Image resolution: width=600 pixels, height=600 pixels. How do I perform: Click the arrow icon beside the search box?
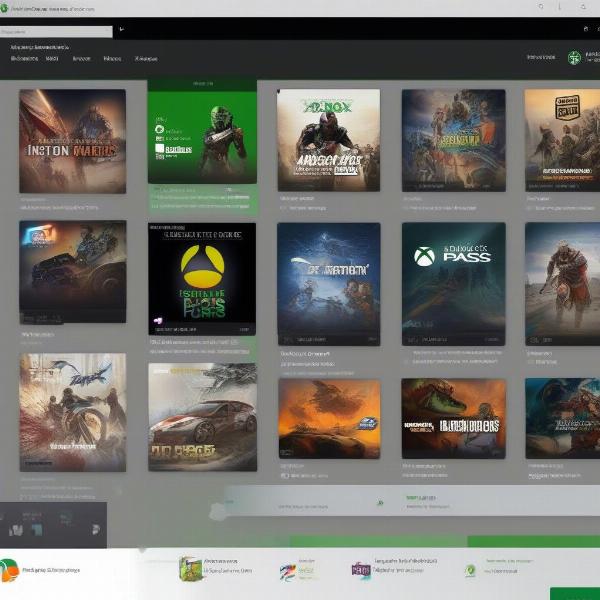pos(122,29)
